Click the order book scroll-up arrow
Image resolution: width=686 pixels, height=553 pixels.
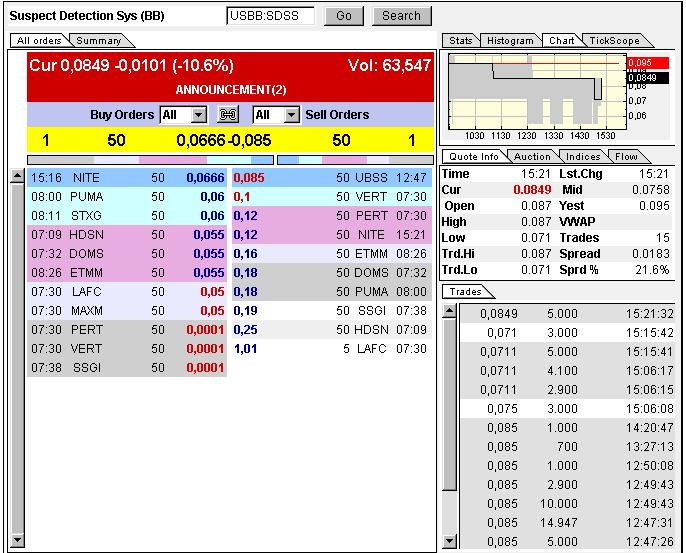[x=17, y=178]
